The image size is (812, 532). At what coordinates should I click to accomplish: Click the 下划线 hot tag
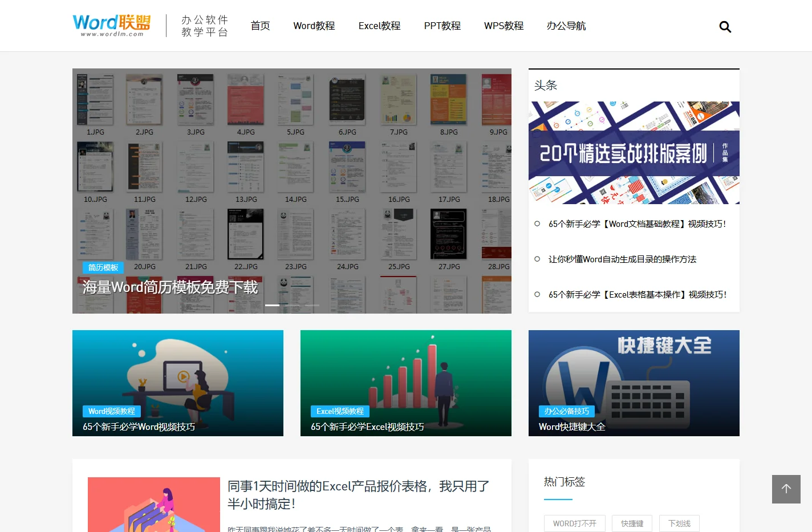click(680, 523)
